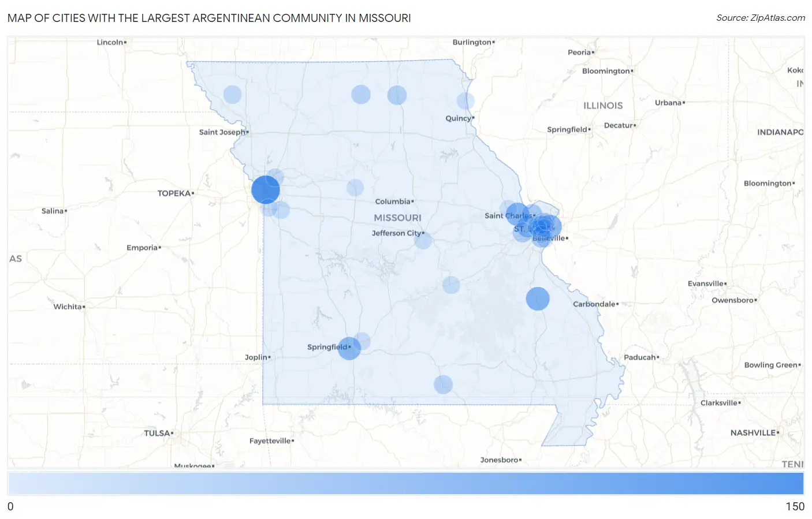The image size is (812, 519).
Task: Click the Paducah city label
Action: coord(640,357)
